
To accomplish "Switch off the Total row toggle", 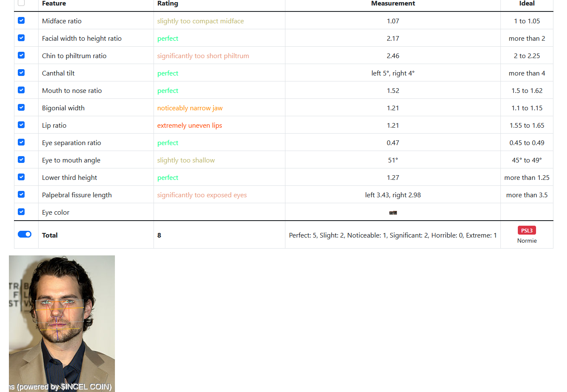I will [25, 234].
